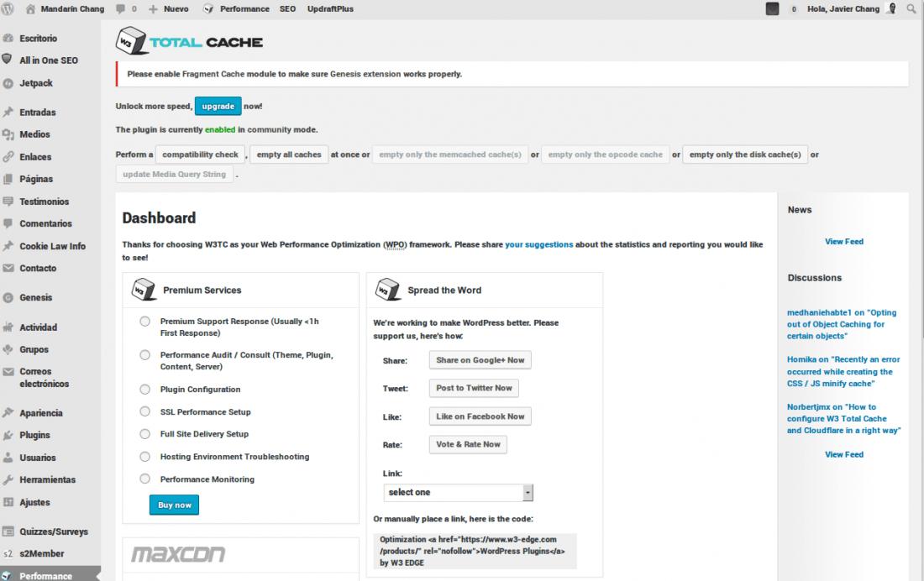This screenshot has width=924, height=581.
Task: Open the Link 'select one' dropdown
Action: (x=458, y=493)
